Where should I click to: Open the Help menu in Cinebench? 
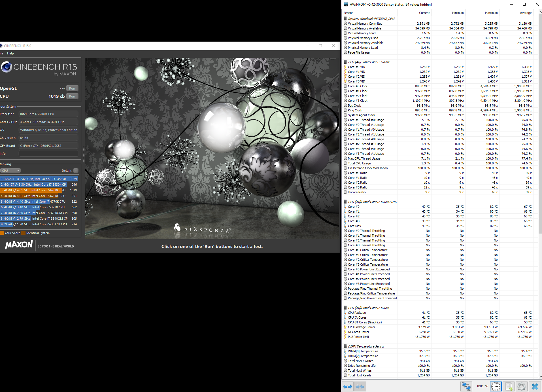(x=10, y=53)
